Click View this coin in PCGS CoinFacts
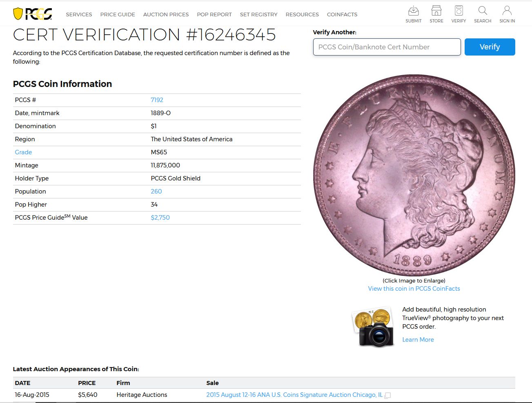This screenshot has width=532, height=403. [x=414, y=289]
